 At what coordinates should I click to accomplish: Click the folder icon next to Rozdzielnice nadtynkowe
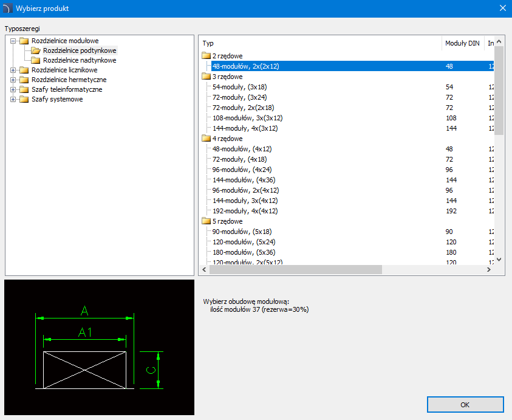pyautogui.click(x=36, y=60)
